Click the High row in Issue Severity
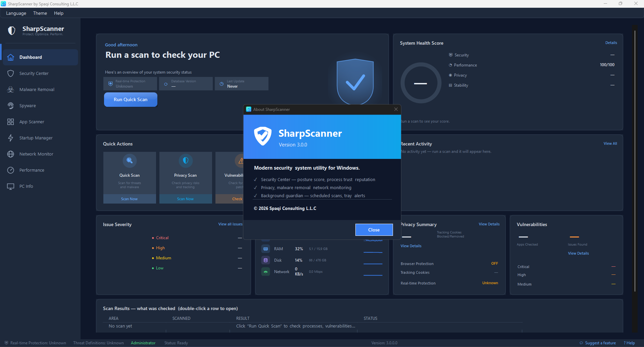The image size is (644, 347). 197,248
